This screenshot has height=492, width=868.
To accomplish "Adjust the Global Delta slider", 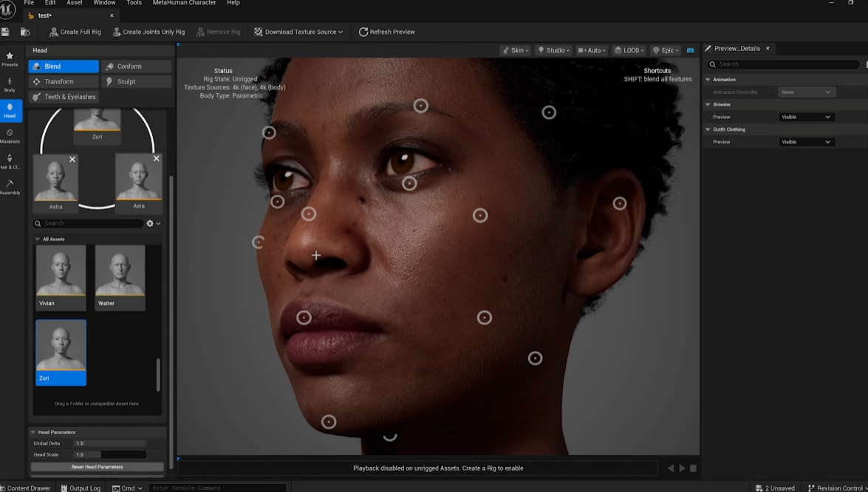I will 110,443.
